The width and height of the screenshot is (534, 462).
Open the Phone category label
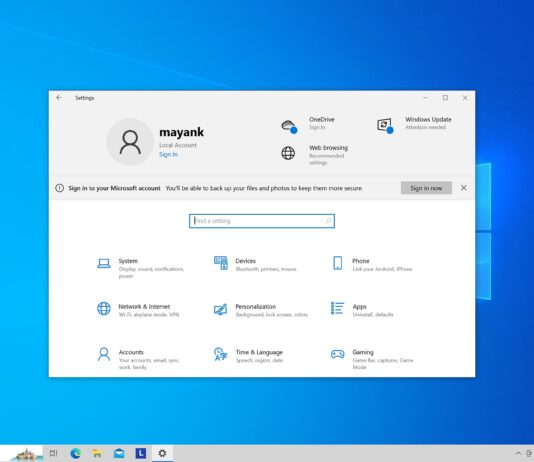(x=361, y=261)
